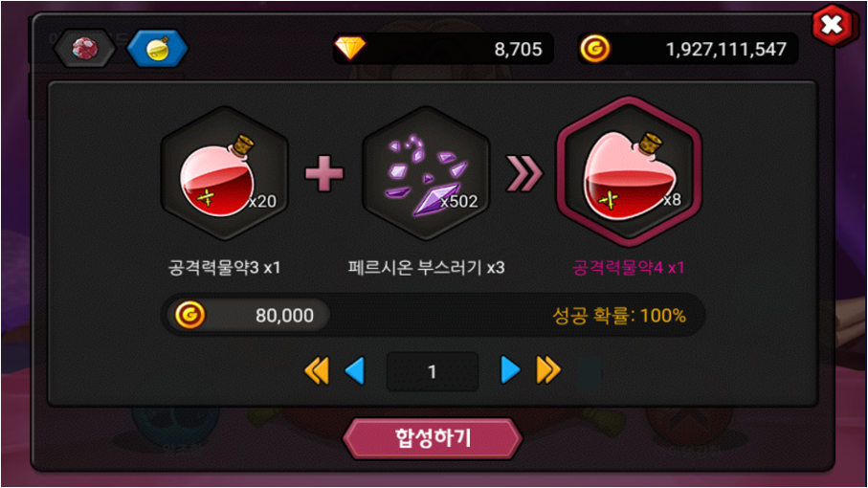Click the 공격력물약4 x1 pink label
The image size is (868, 488).
click(629, 268)
